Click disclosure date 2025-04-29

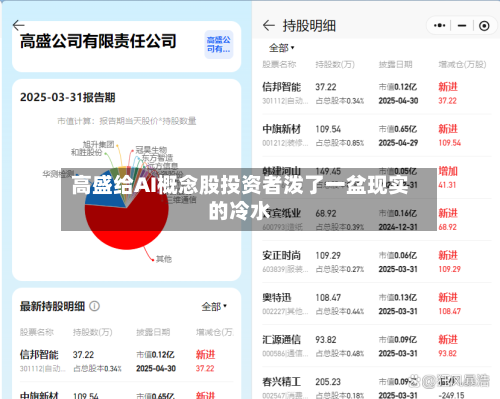coord(398,143)
